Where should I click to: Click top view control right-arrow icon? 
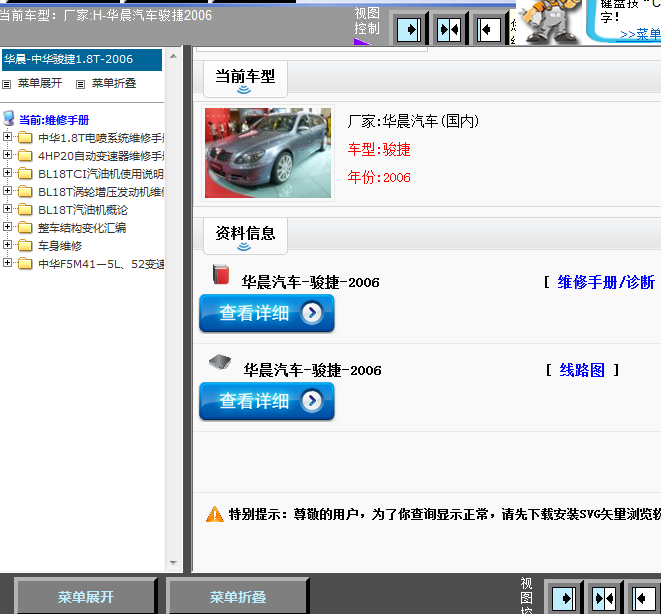[409, 29]
